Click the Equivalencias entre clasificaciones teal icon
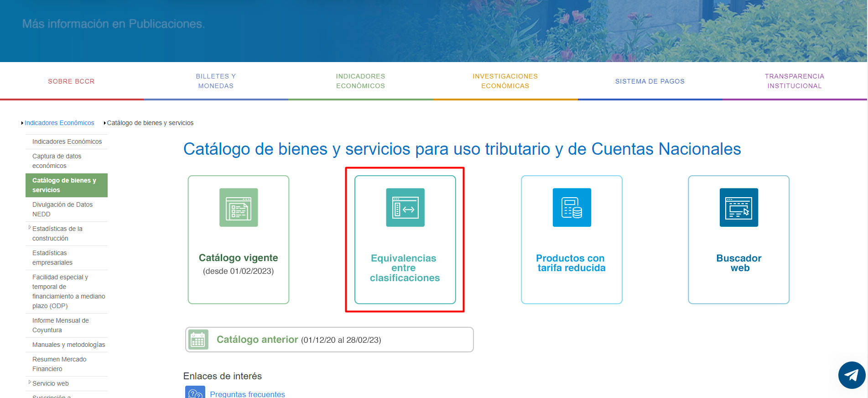This screenshot has width=868, height=398. pyautogui.click(x=405, y=208)
